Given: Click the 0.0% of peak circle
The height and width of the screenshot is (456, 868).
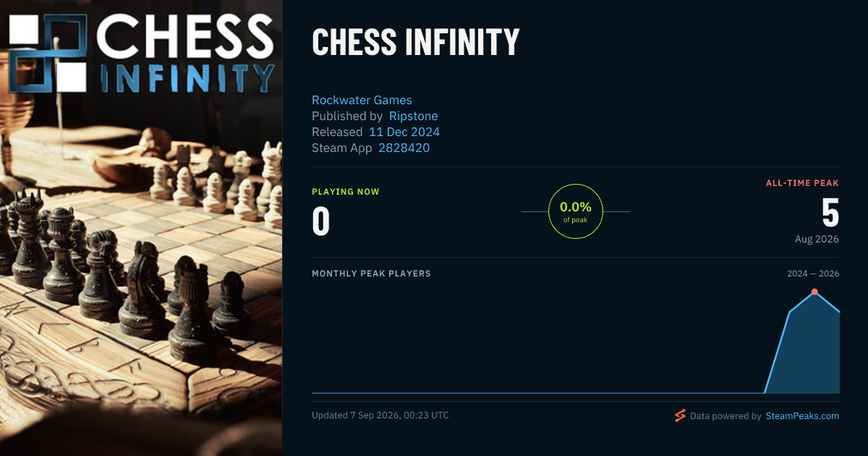Looking at the screenshot, I should pos(576,211).
